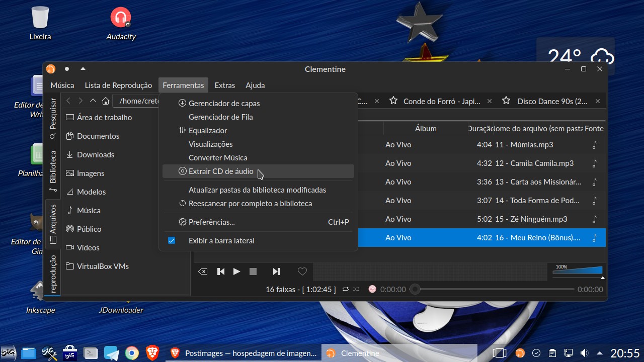Open Modelos folder
The width and height of the screenshot is (644, 362).
86,192
